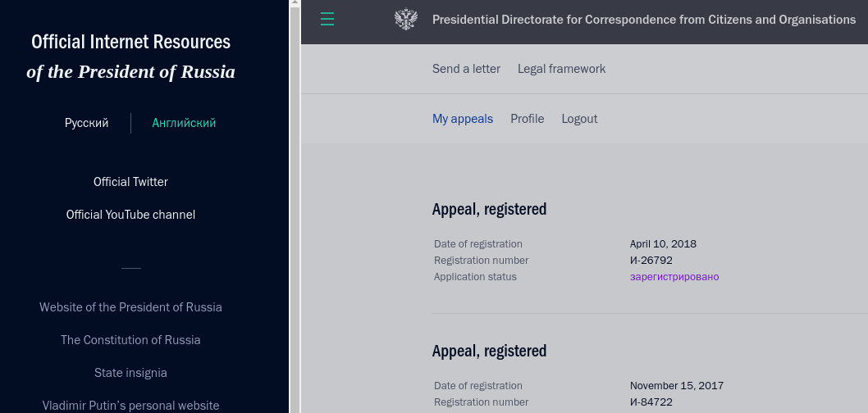Switch language to Русский
The width and height of the screenshot is (868, 413).
click(86, 123)
